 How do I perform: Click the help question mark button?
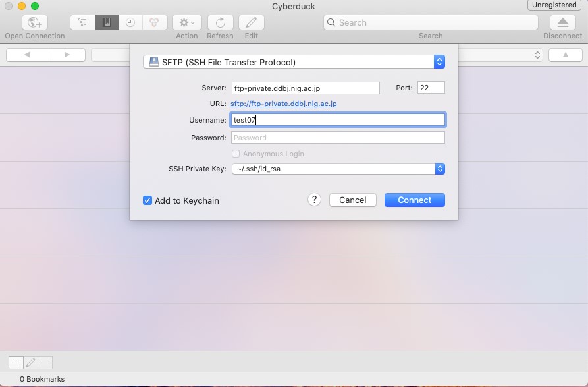pyautogui.click(x=314, y=200)
